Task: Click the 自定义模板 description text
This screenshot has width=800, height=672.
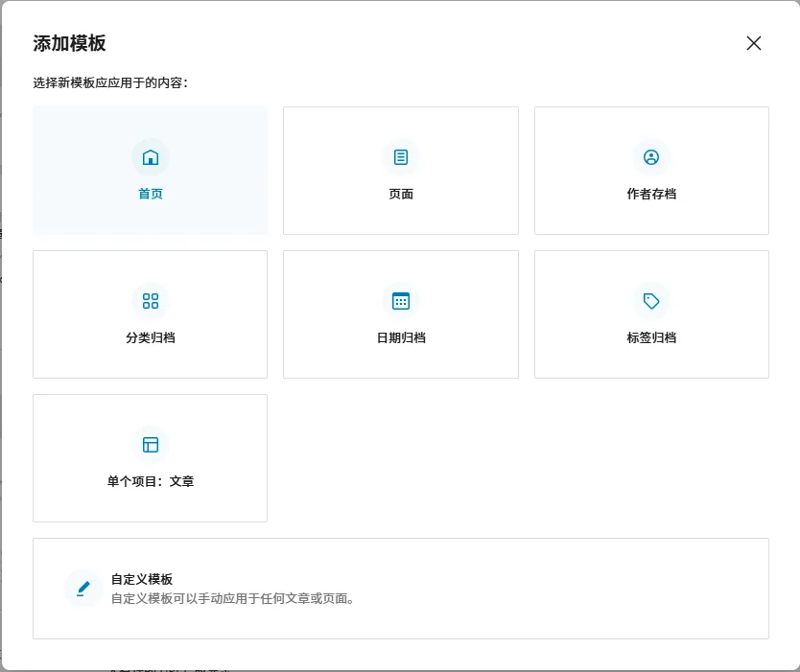Action: click(232, 599)
